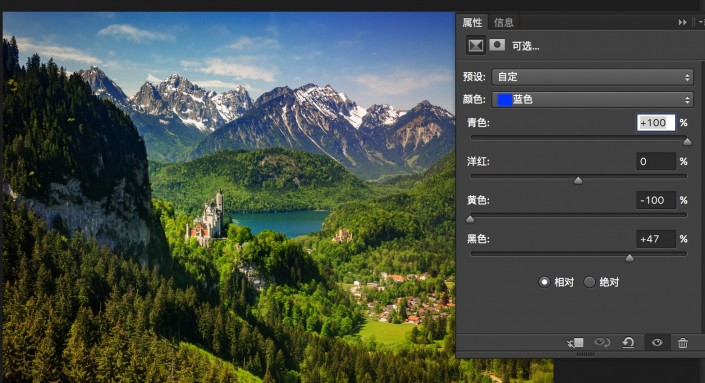Click view previous state icon
The width and height of the screenshot is (705, 383).
(602, 343)
